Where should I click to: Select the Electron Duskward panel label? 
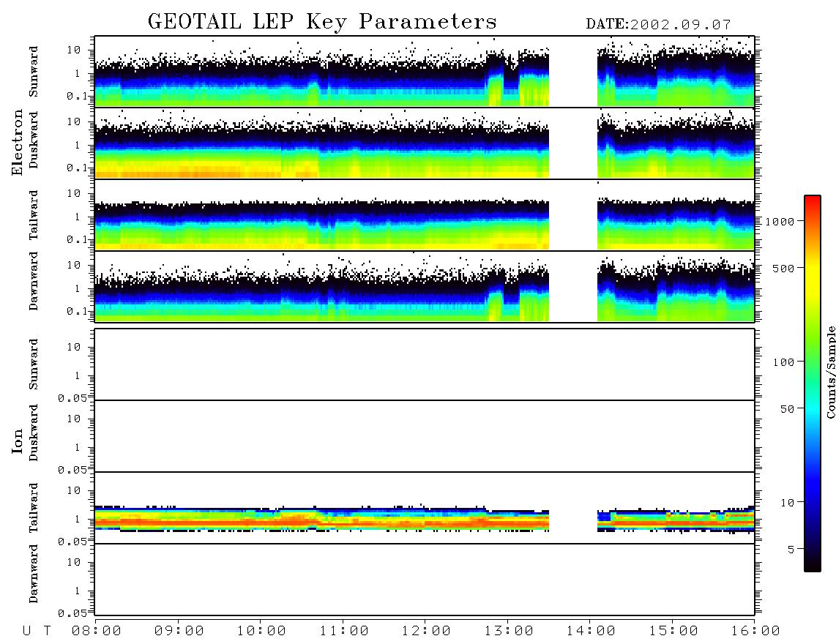[x=34, y=140]
